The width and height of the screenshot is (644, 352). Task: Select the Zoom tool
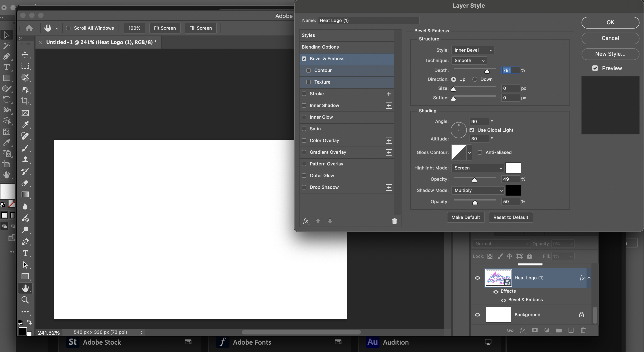click(x=25, y=300)
